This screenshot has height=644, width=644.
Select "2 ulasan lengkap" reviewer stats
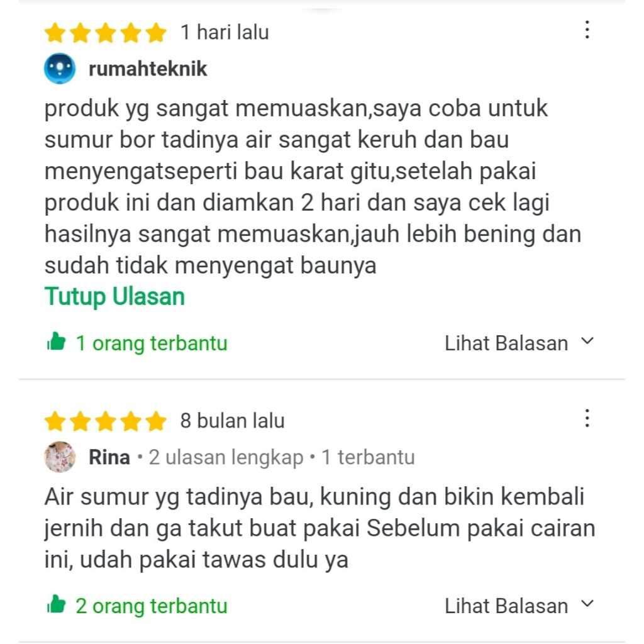point(226,458)
